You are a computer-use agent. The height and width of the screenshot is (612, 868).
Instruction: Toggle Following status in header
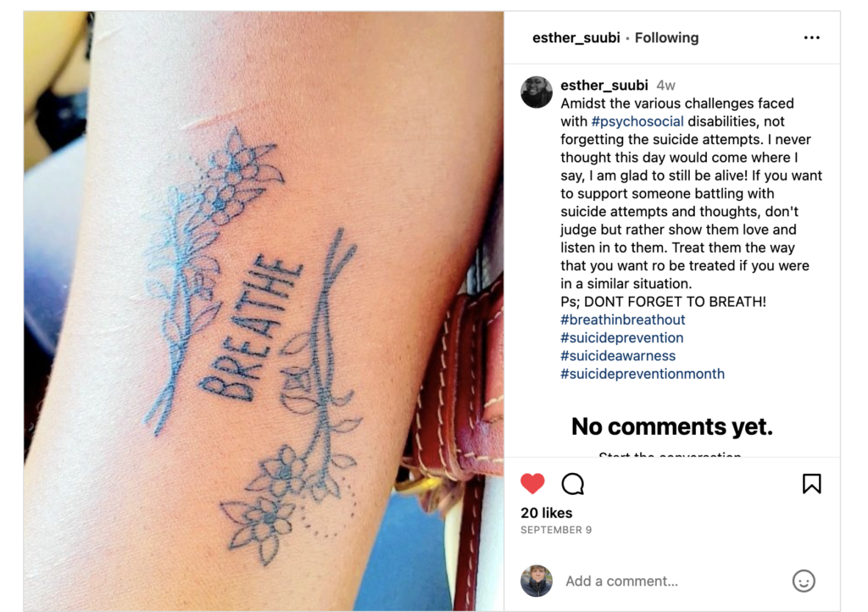click(x=666, y=37)
